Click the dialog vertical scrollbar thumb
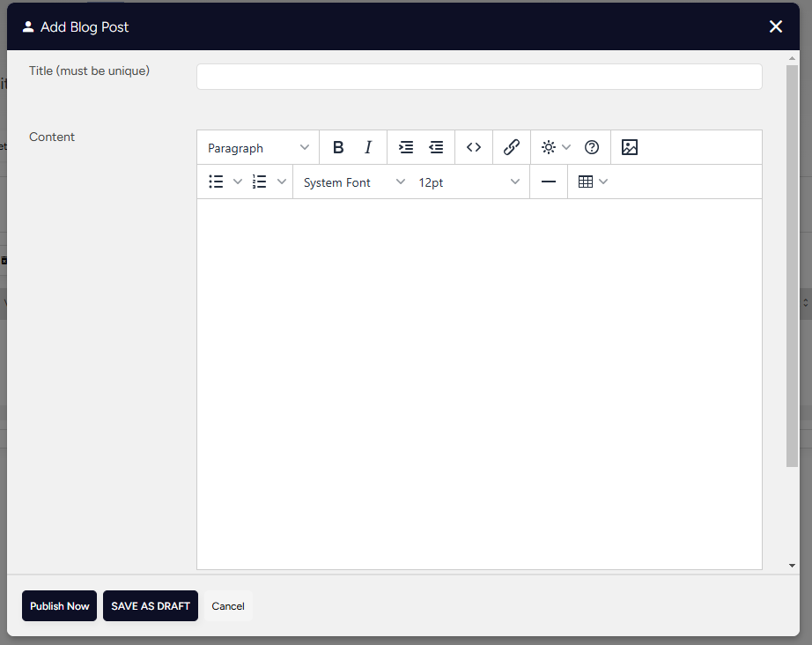 (792, 266)
